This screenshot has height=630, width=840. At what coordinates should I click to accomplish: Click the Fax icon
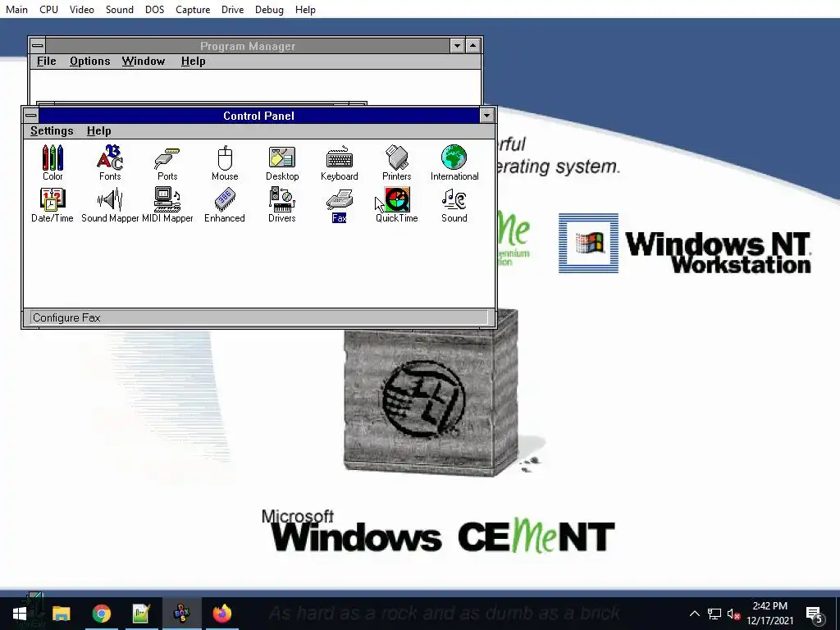coord(339,204)
